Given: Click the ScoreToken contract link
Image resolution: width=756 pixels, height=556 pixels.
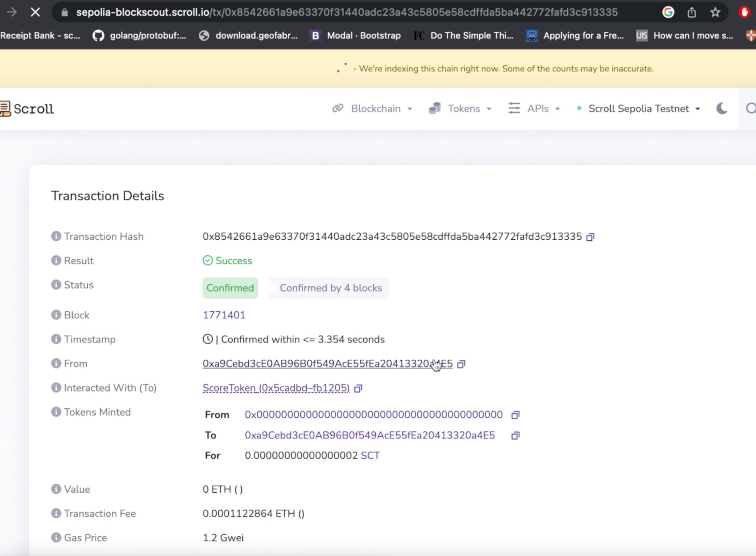Looking at the screenshot, I should 275,388.
